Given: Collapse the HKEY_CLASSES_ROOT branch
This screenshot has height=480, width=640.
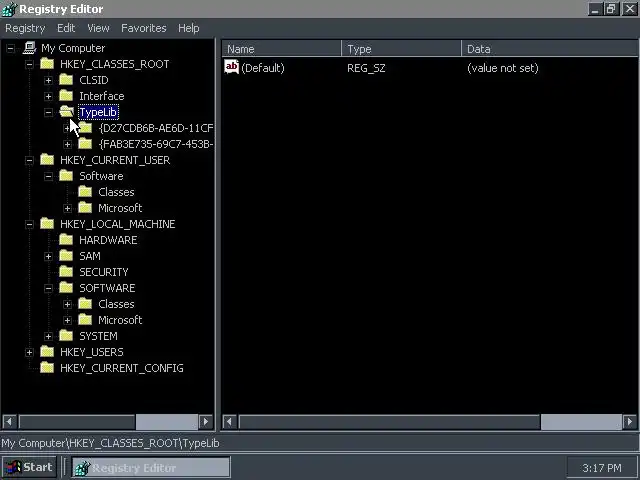Looking at the screenshot, I should [29, 64].
